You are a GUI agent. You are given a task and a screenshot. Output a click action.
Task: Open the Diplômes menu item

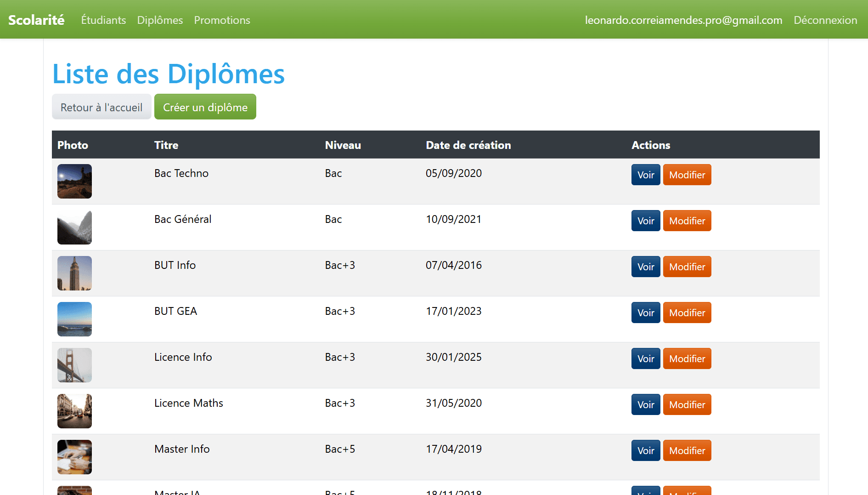pos(160,20)
